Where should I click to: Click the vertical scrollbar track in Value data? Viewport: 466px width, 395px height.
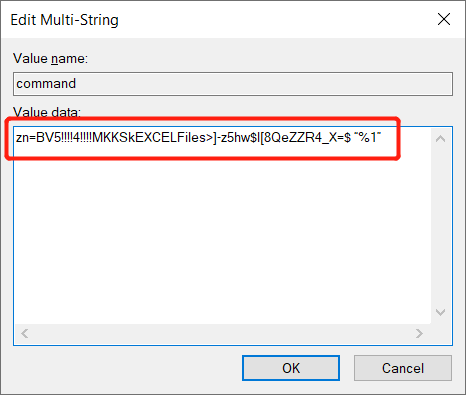[x=440, y=225]
